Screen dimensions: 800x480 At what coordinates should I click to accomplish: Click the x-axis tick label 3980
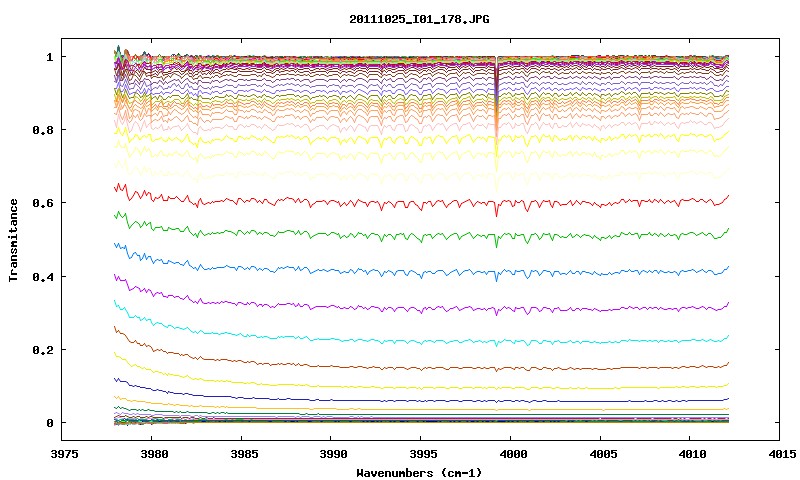pyautogui.click(x=154, y=454)
